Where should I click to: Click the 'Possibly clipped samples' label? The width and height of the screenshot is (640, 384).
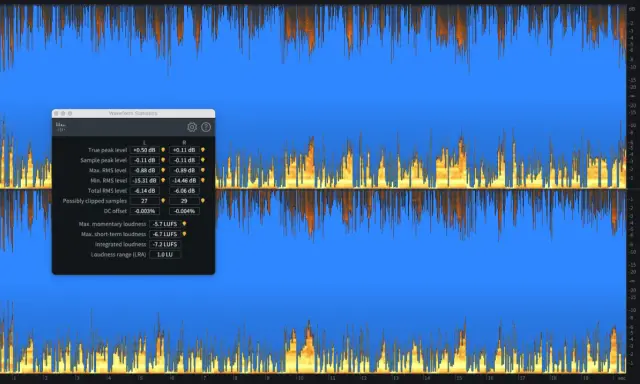(x=95, y=201)
